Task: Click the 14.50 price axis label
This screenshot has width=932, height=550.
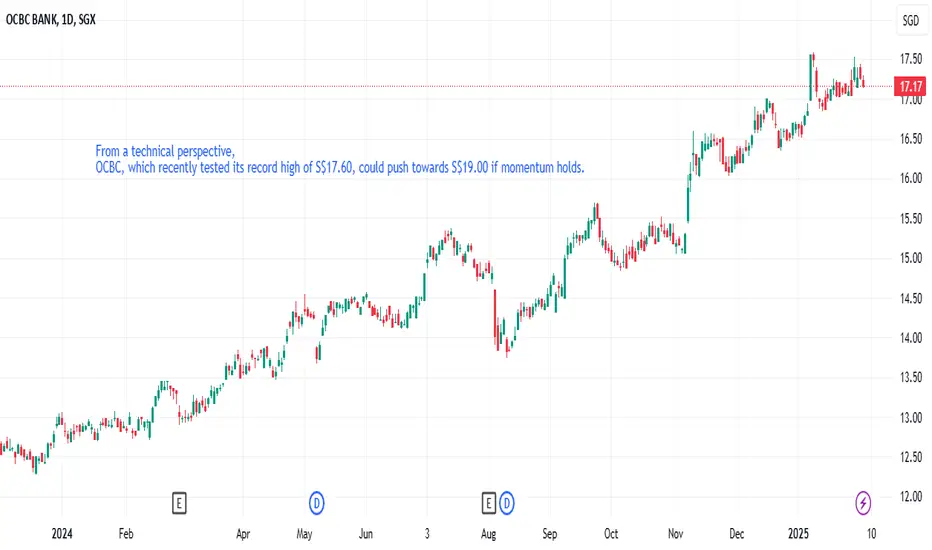Action: pyautogui.click(x=911, y=298)
